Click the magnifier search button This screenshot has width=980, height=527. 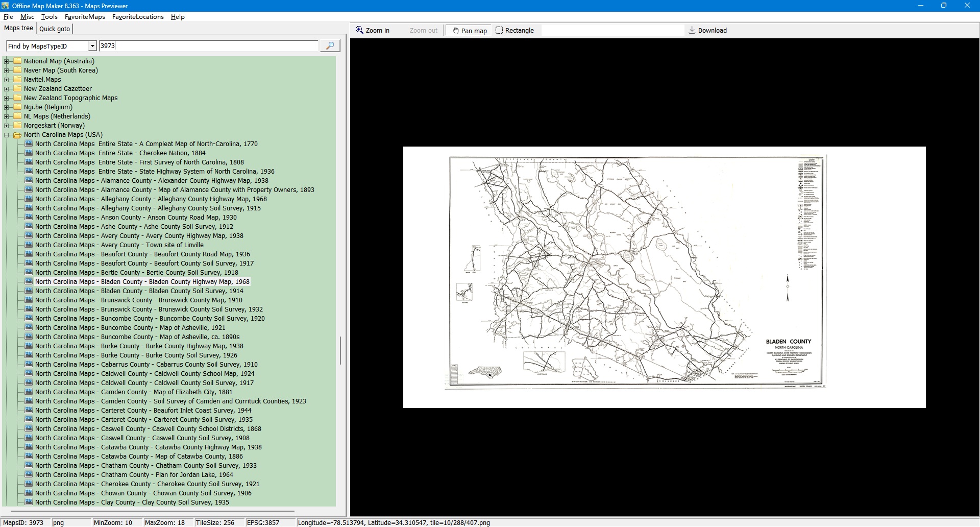(330, 46)
